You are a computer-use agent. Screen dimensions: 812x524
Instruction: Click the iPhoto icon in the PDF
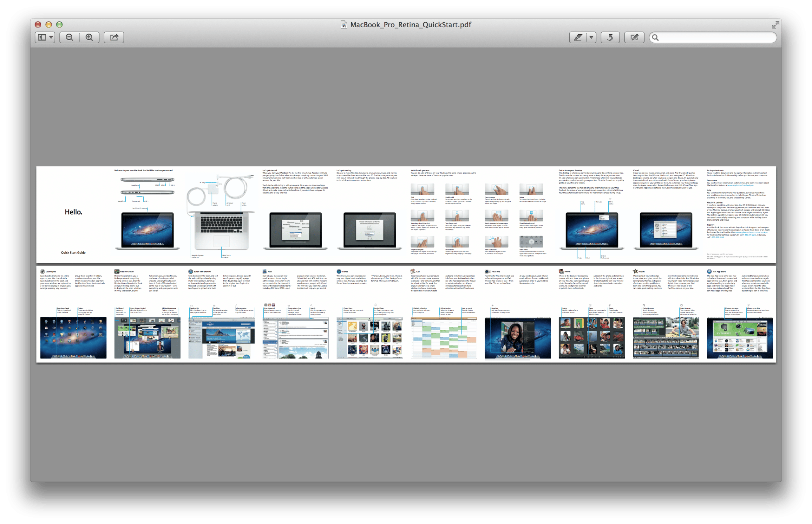click(x=561, y=272)
